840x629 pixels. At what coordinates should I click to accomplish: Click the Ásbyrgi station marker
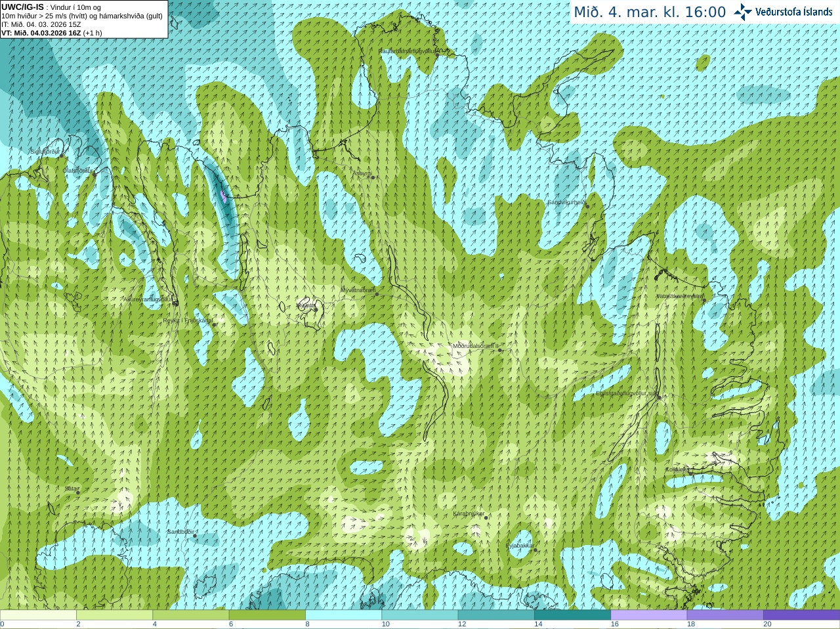click(x=373, y=177)
